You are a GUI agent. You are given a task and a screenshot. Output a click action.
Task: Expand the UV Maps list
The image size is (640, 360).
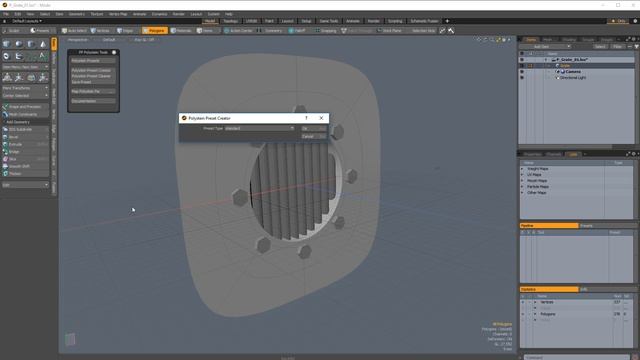click(x=522, y=175)
